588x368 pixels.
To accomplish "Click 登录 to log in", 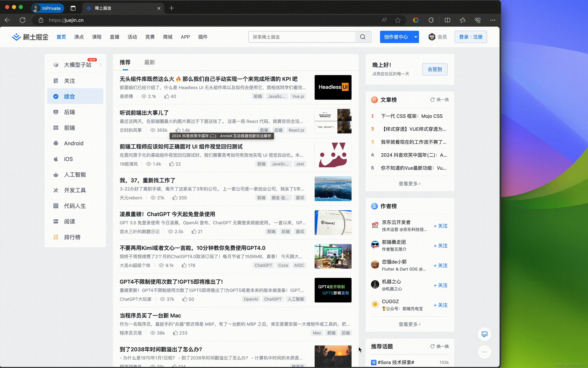I will coord(464,37).
